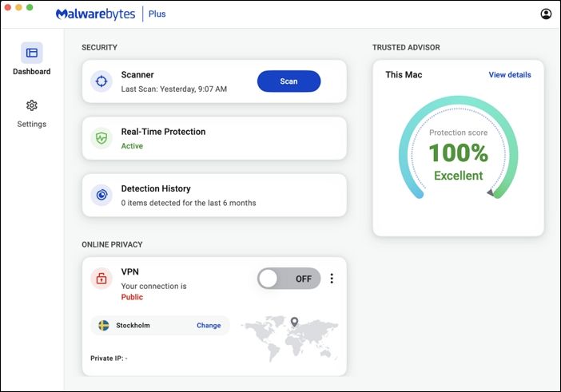Click the Scanner crosshair icon
The height and width of the screenshot is (392, 561).
pos(101,81)
